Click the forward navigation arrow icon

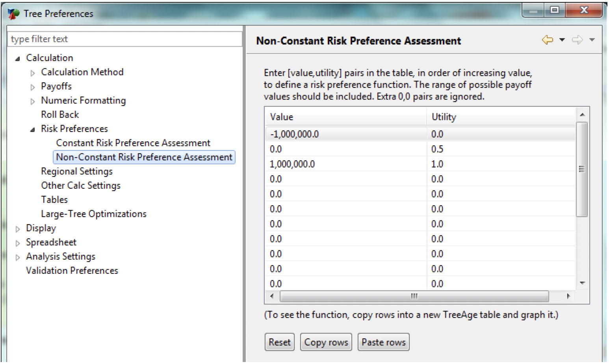click(x=577, y=39)
